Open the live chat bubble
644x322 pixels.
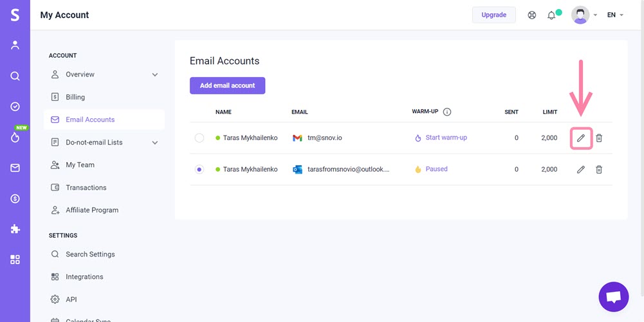(614, 297)
